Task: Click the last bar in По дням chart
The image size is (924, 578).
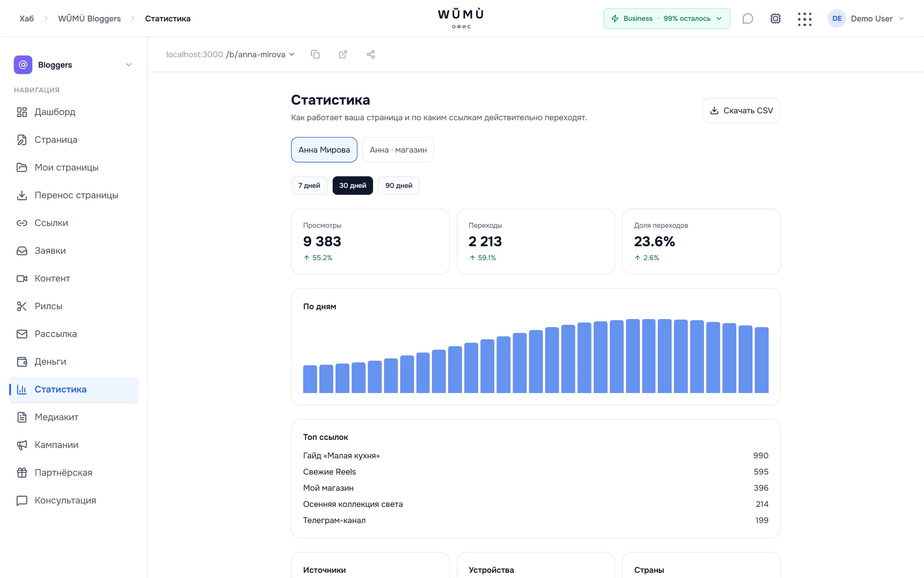Action: 762,360
